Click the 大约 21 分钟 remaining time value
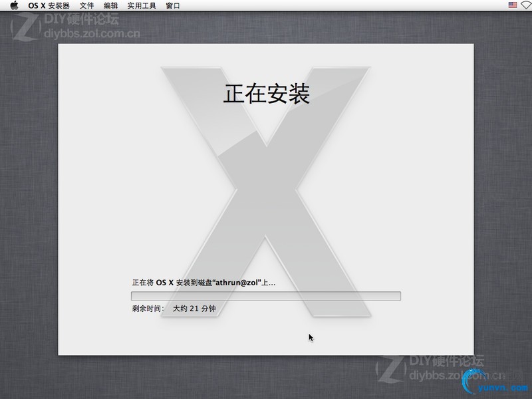Screen dimensions: 532x399 click(194, 309)
